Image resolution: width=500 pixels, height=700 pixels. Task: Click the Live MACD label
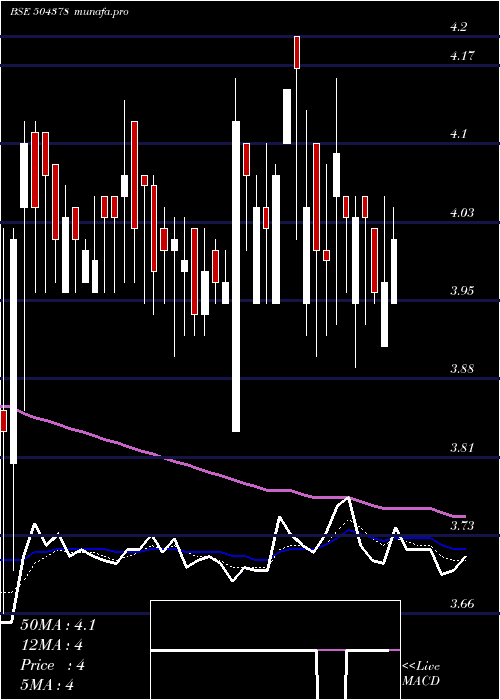click(421, 674)
